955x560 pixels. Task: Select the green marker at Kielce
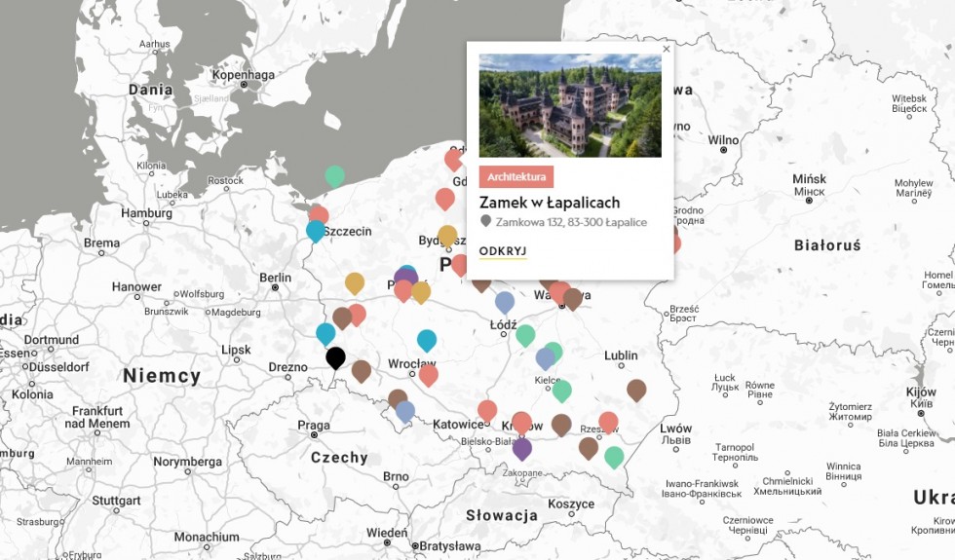tap(561, 391)
